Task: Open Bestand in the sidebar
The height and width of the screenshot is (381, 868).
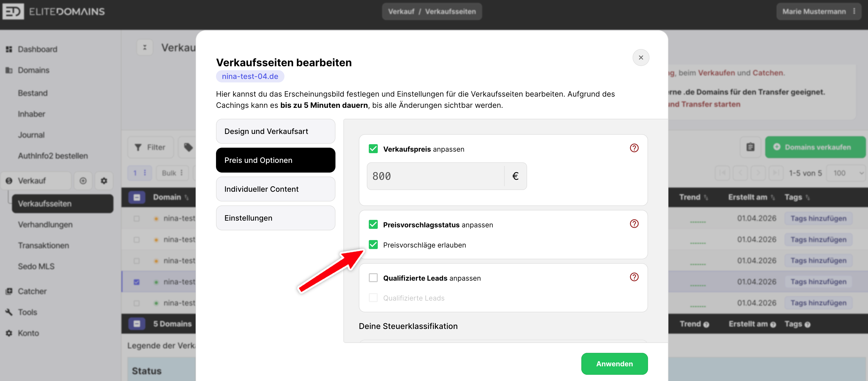Action: coord(33,93)
